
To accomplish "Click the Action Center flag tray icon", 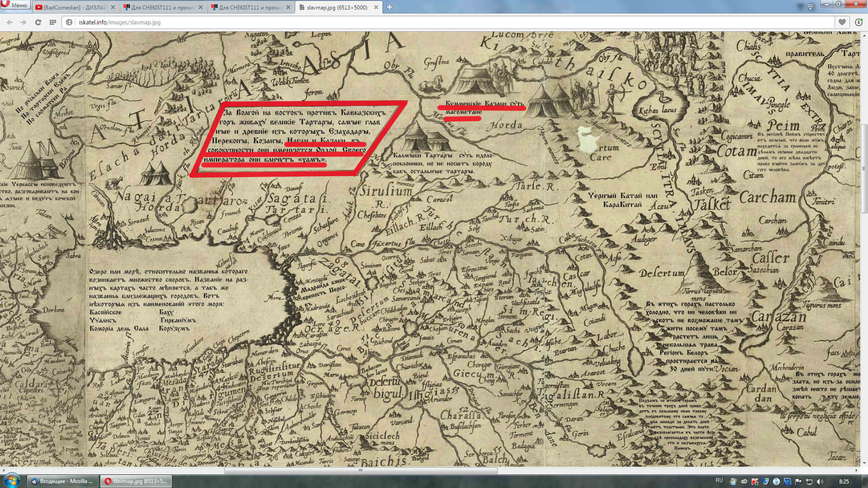I will point(798,481).
